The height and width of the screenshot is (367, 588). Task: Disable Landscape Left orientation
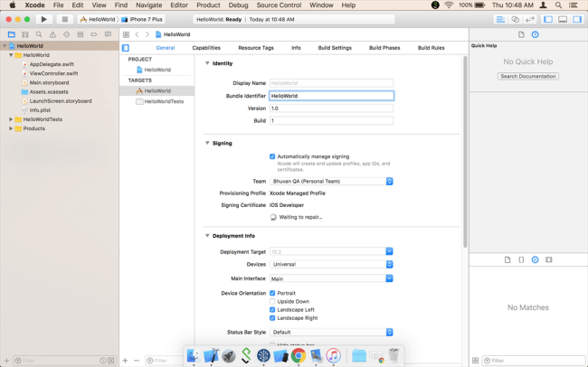(272, 310)
